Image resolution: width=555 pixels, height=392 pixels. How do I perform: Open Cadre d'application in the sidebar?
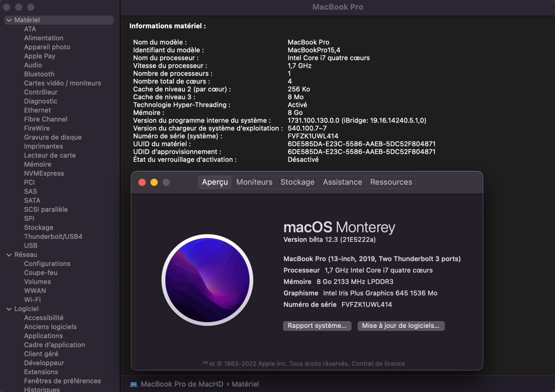tap(55, 345)
